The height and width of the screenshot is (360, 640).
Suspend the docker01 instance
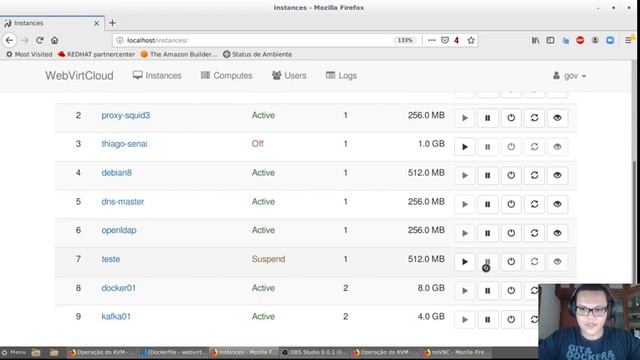point(487,291)
